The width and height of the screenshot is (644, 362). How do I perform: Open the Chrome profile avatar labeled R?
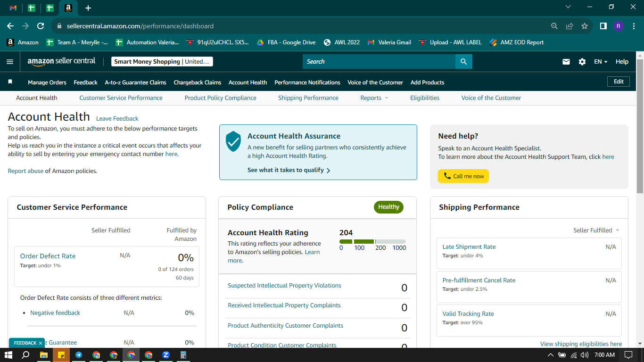619,26
